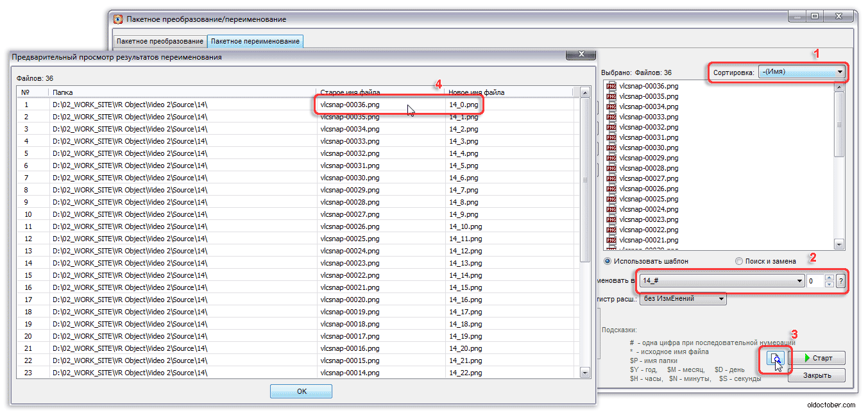The width and height of the screenshot is (868, 415).
Task: Click old name 'vlcsnap-00020.png' in preview table
Action: [350, 300]
